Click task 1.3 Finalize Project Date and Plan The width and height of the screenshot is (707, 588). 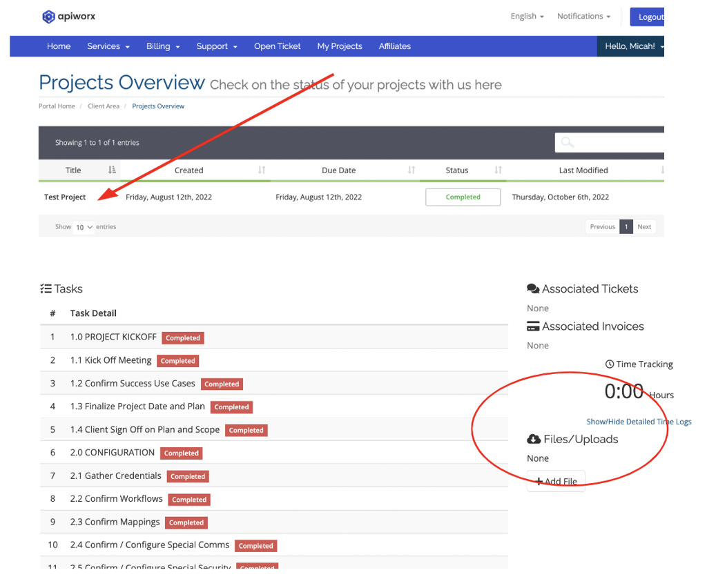coord(137,406)
